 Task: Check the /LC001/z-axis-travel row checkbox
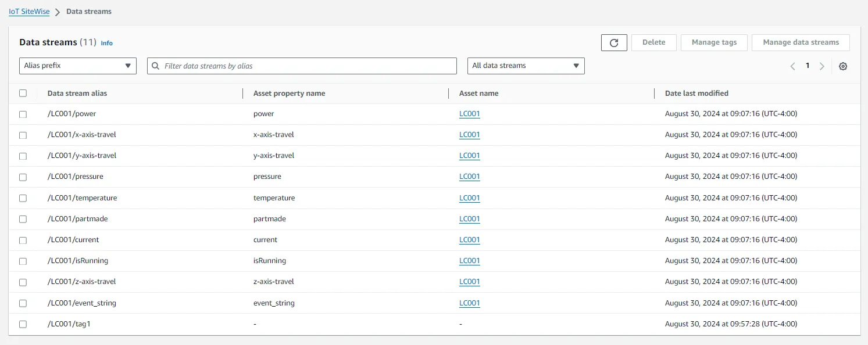[23, 282]
